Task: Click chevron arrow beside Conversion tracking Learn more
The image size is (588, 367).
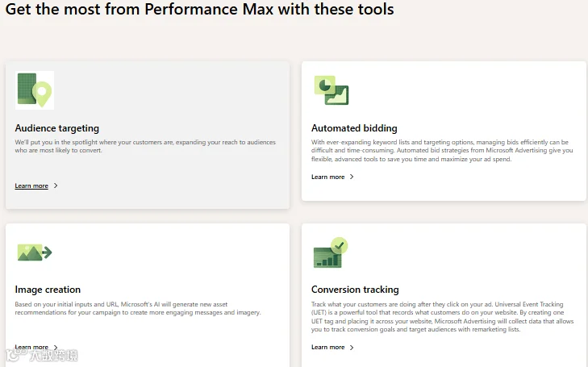Action: pyautogui.click(x=352, y=348)
